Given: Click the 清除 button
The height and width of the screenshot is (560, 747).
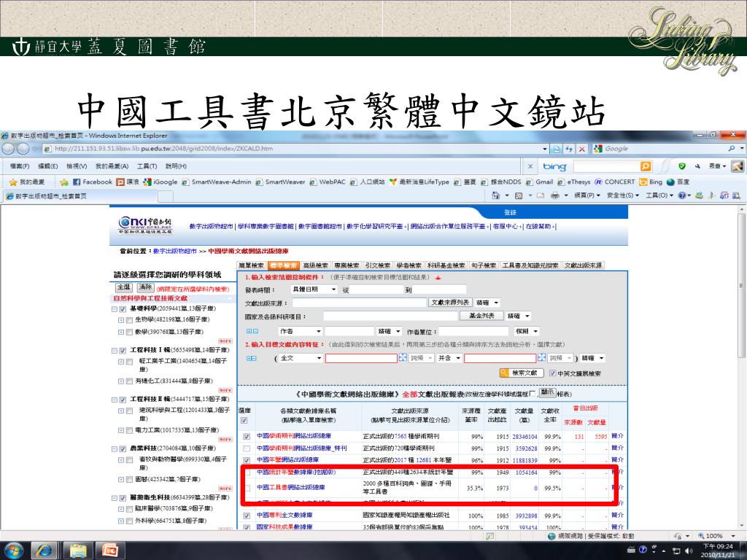Looking at the screenshot, I should (x=145, y=287).
